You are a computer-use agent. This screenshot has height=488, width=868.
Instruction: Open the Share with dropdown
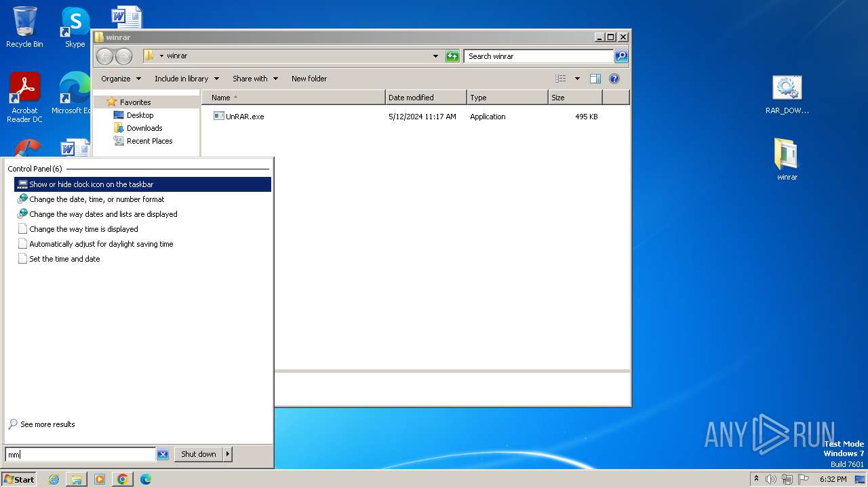coord(255,79)
